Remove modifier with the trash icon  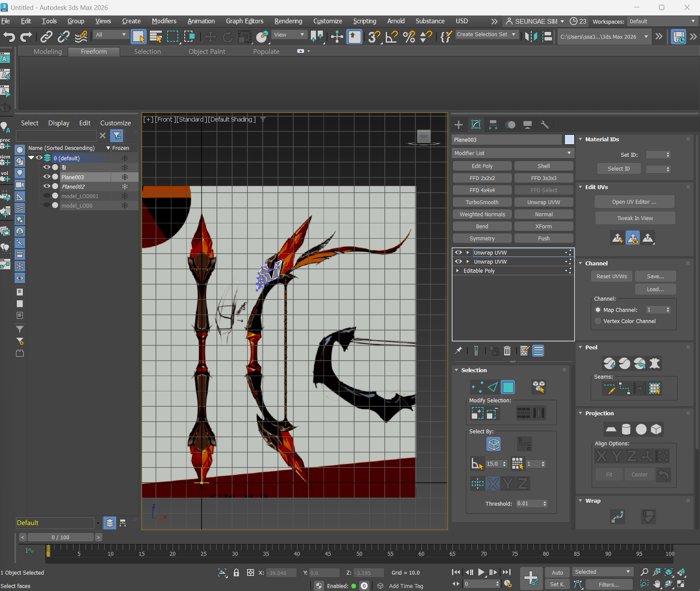pyautogui.click(x=507, y=351)
